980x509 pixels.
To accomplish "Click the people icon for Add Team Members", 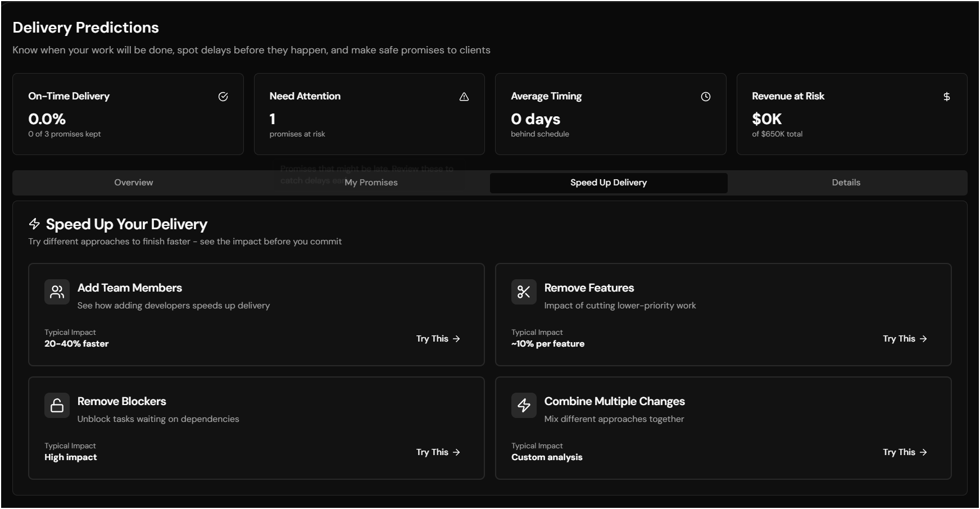I will pos(57,292).
